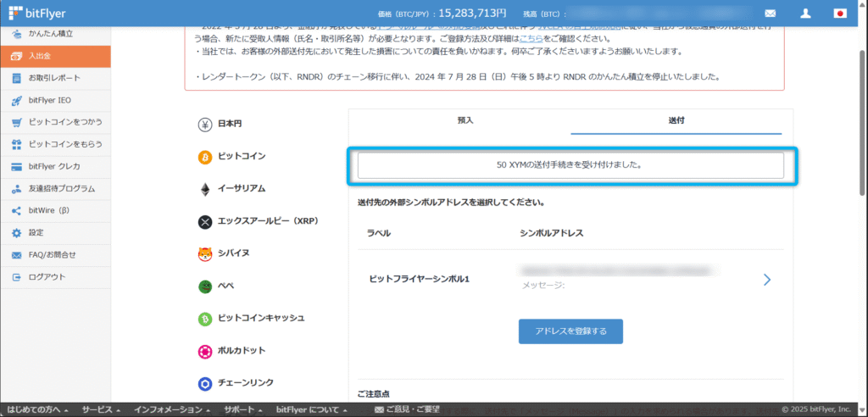Click the 入出金 sidebar icon
868x417 pixels.
point(17,57)
